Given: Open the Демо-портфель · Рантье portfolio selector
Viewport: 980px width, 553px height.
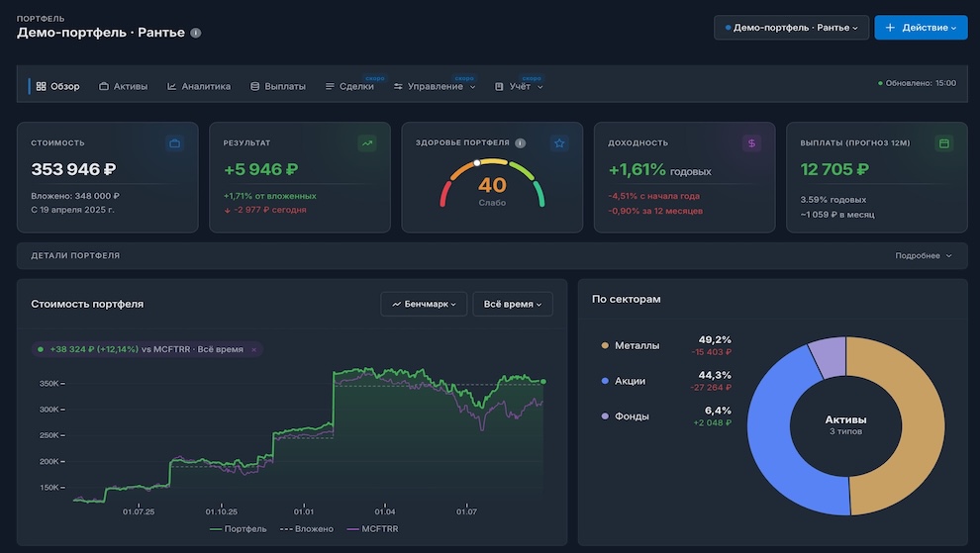Looking at the screenshot, I should click(x=791, y=28).
